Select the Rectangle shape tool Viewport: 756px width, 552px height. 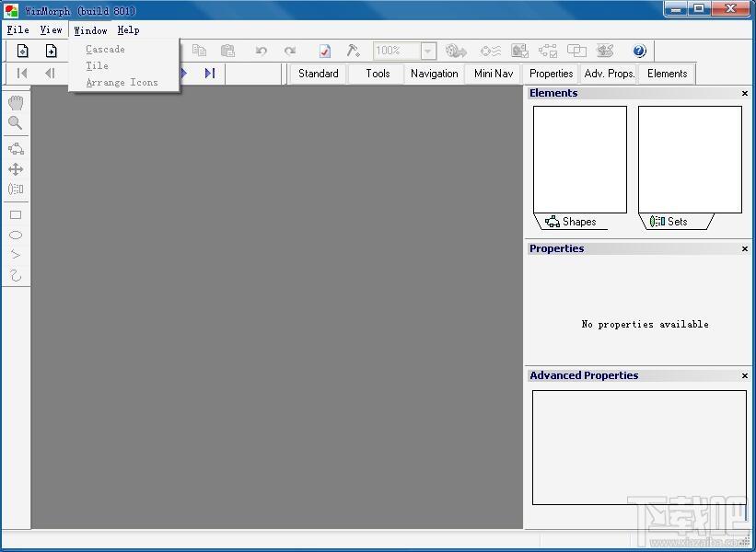pyautogui.click(x=16, y=215)
